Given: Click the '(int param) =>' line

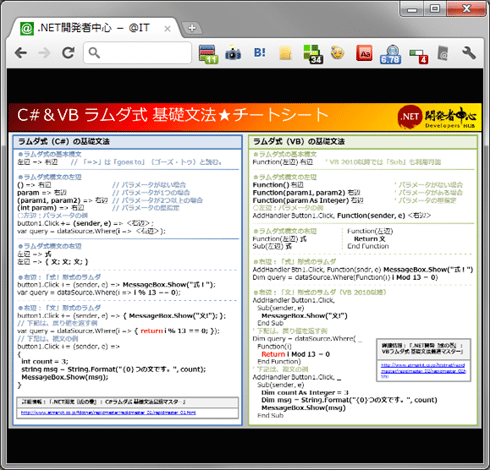Looking at the screenshot, I should pyautogui.click(x=51, y=208).
